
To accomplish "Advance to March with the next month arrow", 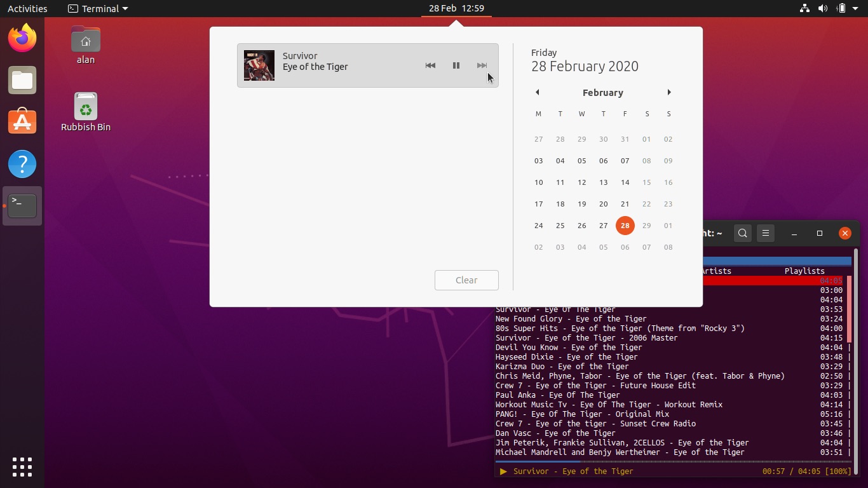I will (x=668, y=92).
